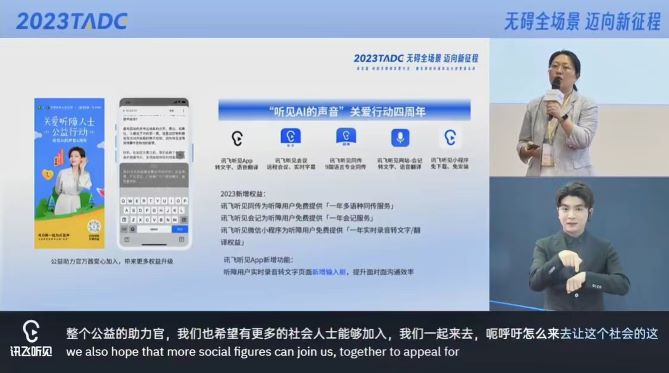Click the English subtitle line
This screenshot has height=373, width=669.
click(x=262, y=352)
